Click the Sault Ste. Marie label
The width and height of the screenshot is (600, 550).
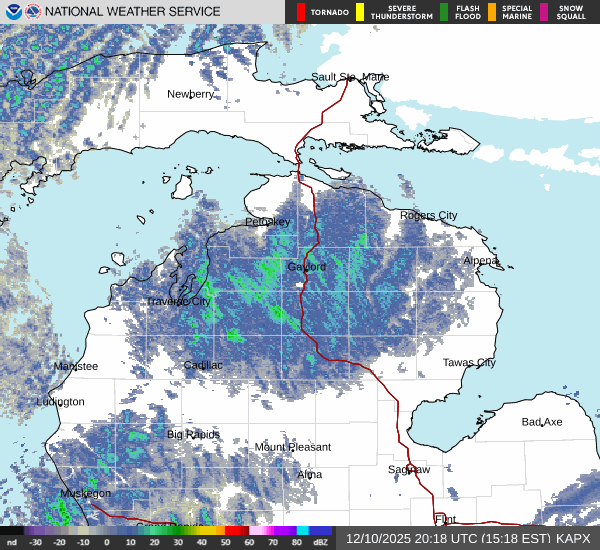(x=350, y=77)
